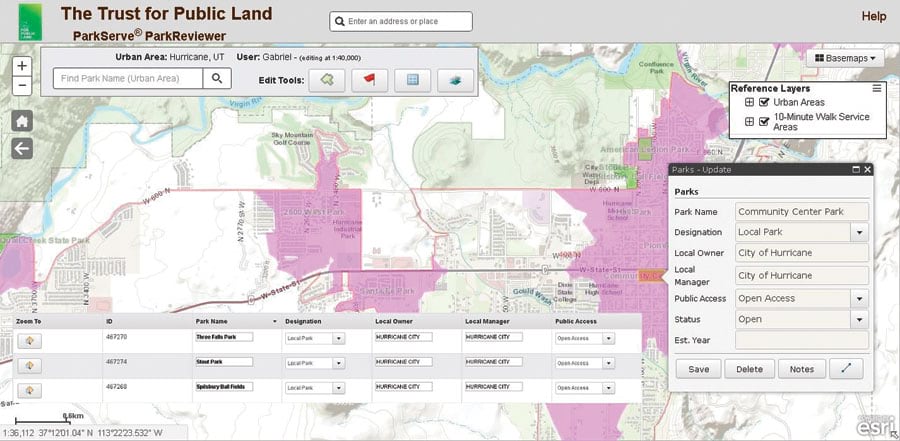Edit the Local Manager field in Parks panel
The width and height of the screenshot is (900, 441).
pyautogui.click(x=802, y=276)
